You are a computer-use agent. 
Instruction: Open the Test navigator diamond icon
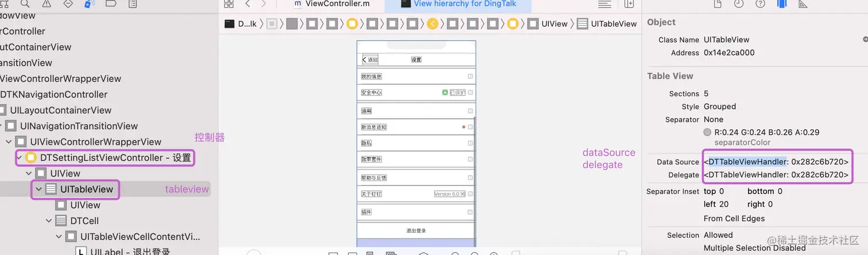click(68, 3)
